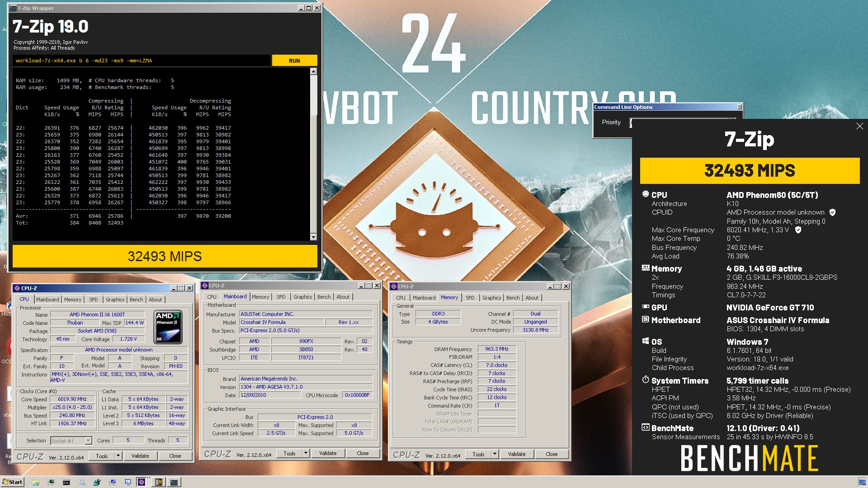This screenshot has width=868, height=488.
Task: Click the verified shield next to CPUID
Action: (832, 212)
